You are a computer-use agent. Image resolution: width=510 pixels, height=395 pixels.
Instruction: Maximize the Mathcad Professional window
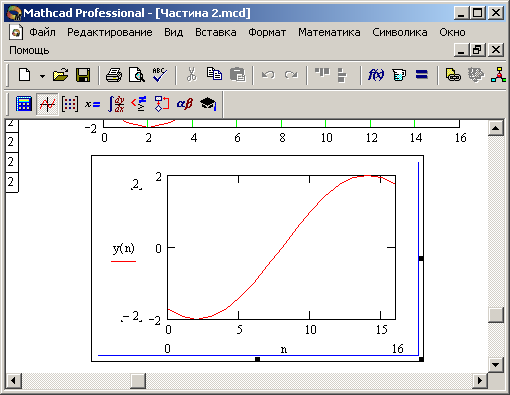pos(477,14)
